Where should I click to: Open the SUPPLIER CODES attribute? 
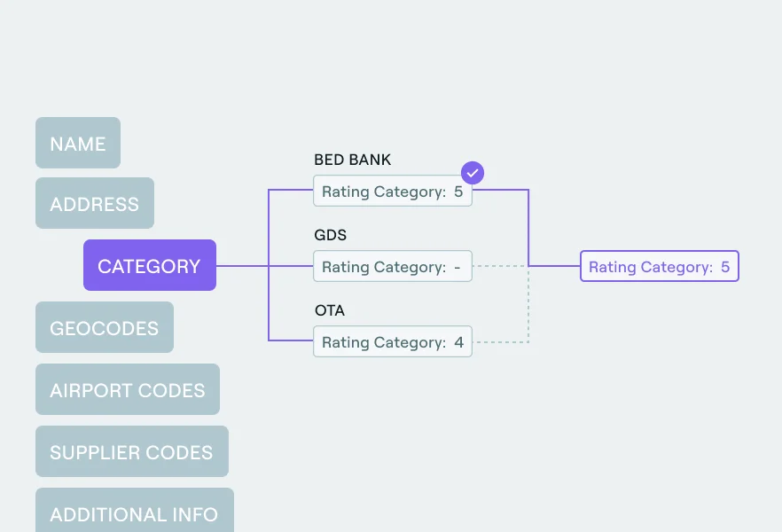(x=132, y=452)
